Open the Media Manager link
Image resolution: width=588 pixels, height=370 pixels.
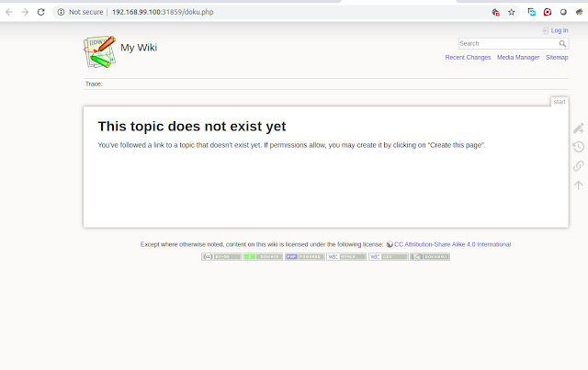click(x=518, y=57)
